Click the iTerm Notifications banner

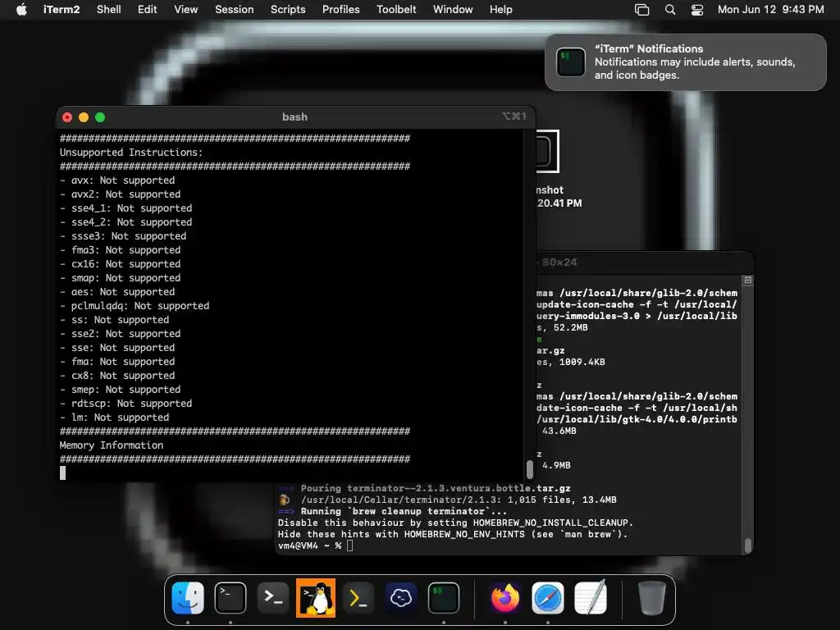pos(685,62)
